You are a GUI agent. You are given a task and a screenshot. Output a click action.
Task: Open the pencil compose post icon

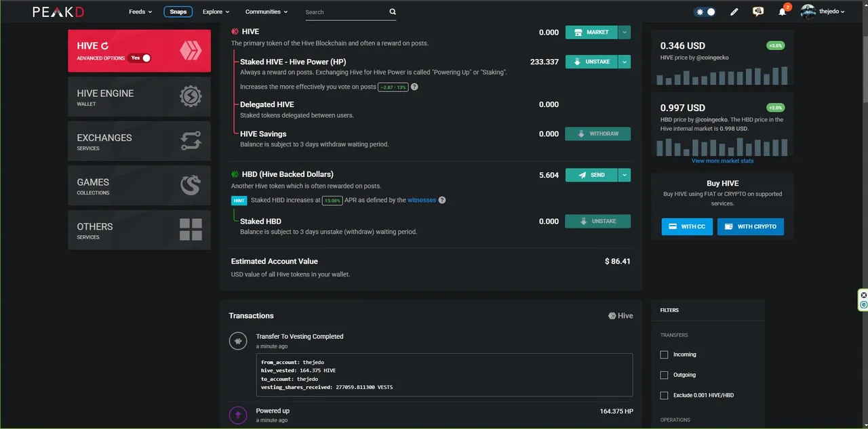pyautogui.click(x=734, y=12)
